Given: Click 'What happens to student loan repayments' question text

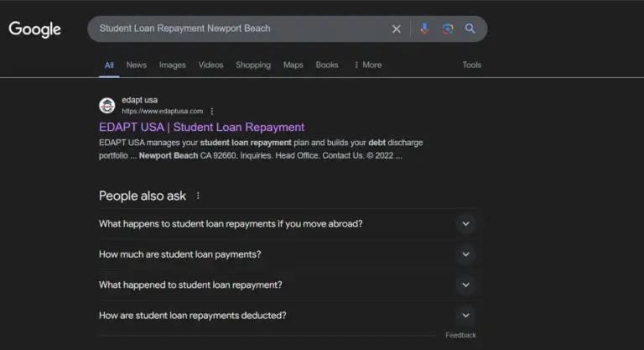Looking at the screenshot, I should click(x=231, y=224).
